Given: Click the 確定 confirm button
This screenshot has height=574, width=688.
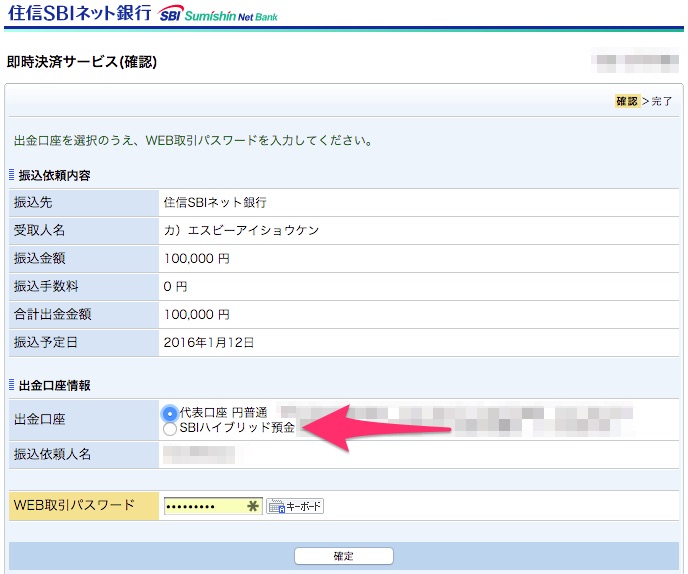Looking at the screenshot, I should pos(344,556).
